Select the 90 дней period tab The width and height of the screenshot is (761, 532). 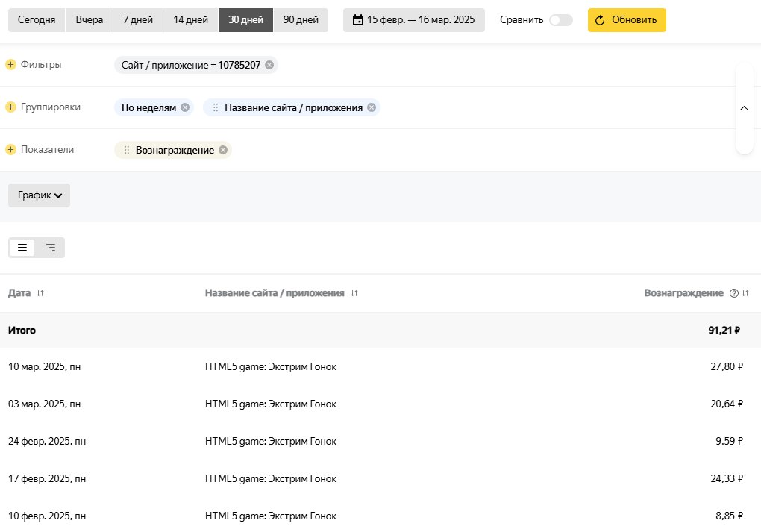301,20
